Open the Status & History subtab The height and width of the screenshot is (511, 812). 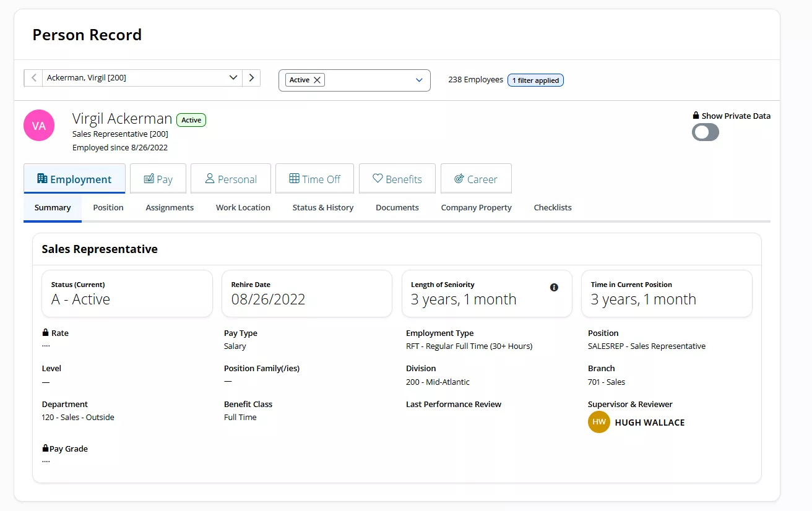tap(322, 208)
